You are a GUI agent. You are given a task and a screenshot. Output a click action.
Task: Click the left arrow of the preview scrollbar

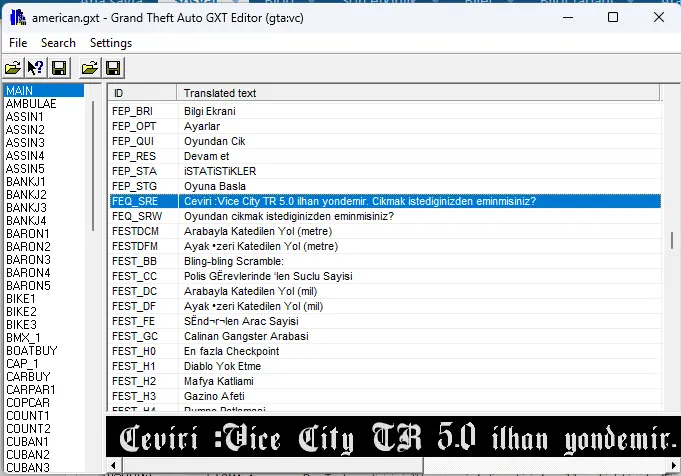113,465
